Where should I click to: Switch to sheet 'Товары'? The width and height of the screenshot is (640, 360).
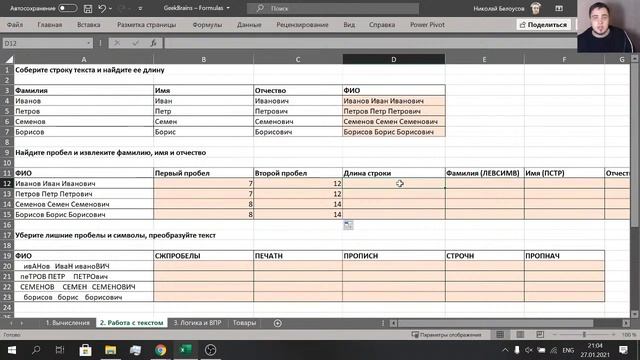244,322
